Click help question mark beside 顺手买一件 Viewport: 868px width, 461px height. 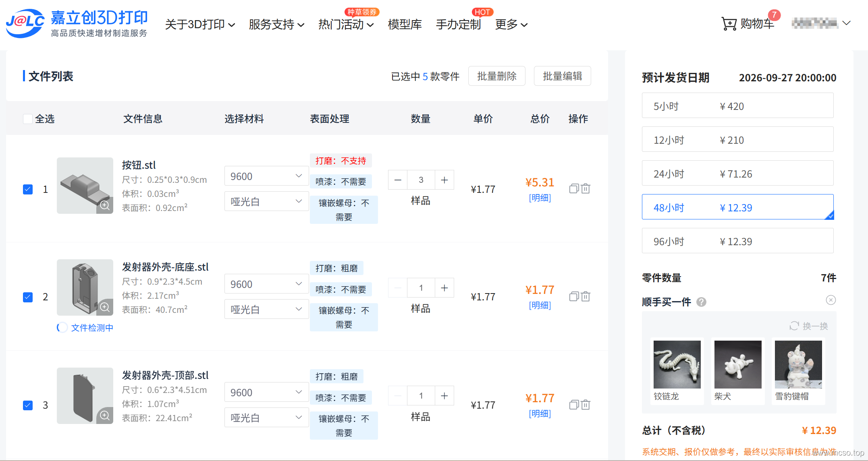[701, 302]
